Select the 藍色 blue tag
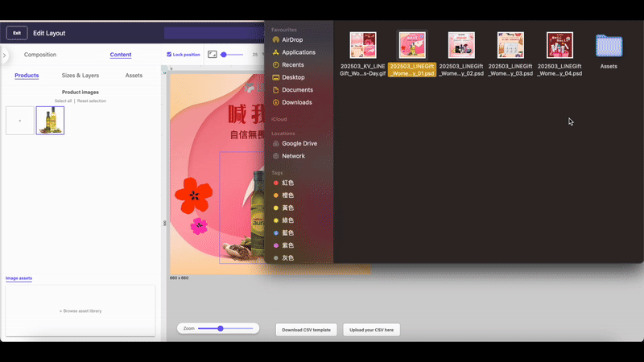 [283, 233]
